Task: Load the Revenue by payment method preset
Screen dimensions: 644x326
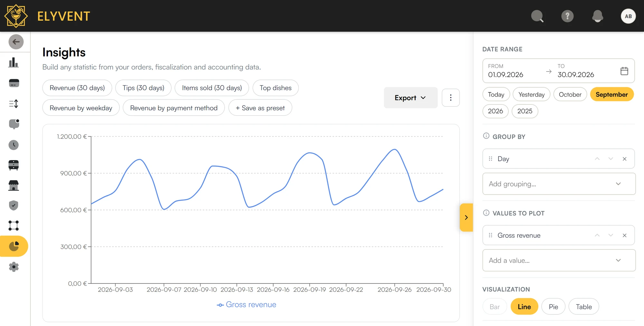Action: (x=174, y=108)
